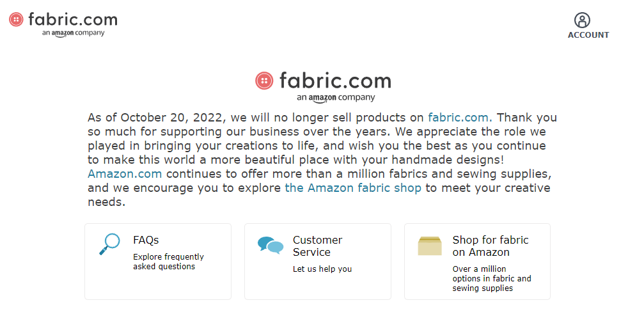Open the ACCOUNT label in header
This screenshot has width=644, height=314.
[588, 35]
